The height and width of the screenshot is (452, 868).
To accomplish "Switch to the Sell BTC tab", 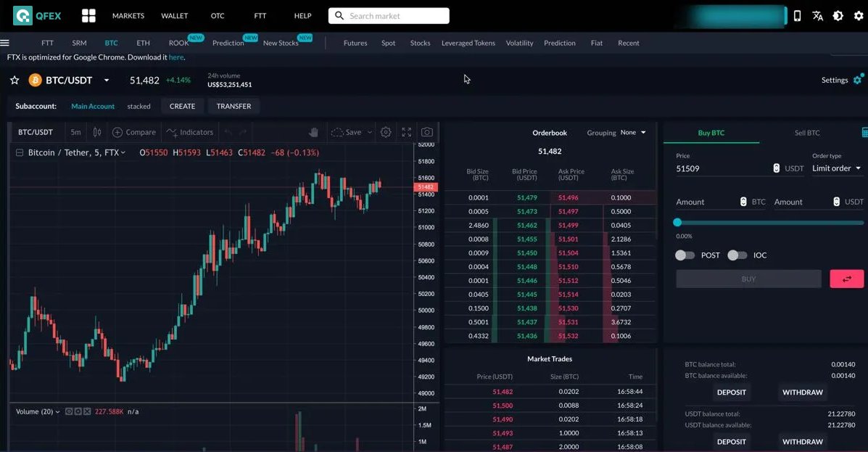I will 807,132.
